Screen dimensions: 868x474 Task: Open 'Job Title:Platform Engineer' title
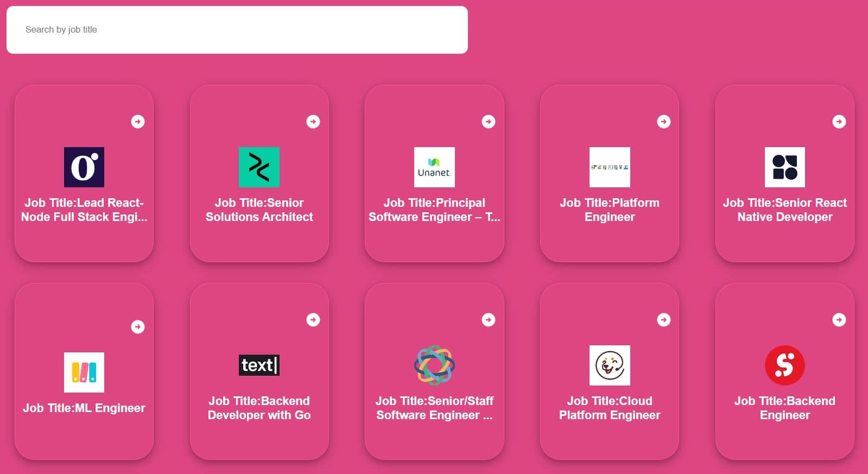[x=610, y=210]
